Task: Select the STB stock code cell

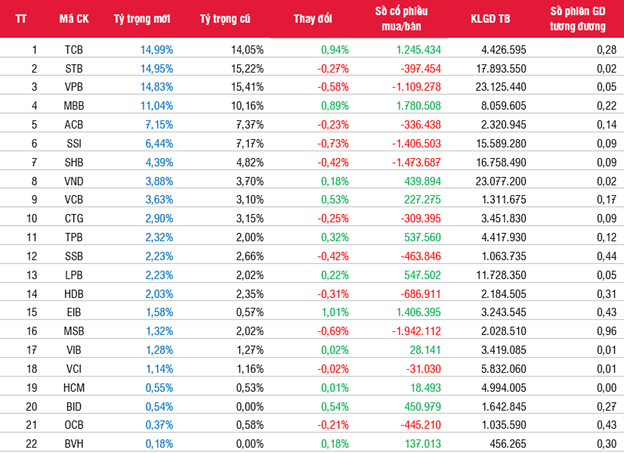Action: [74, 69]
